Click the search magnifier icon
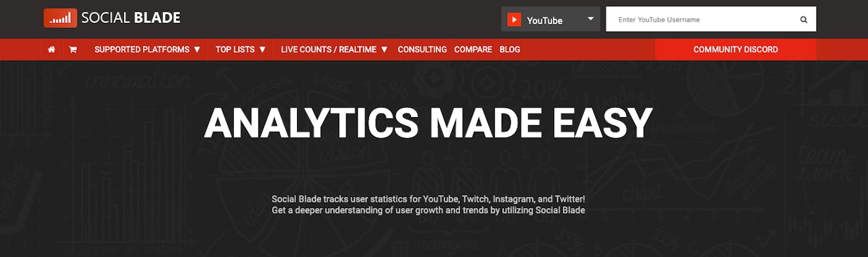Image resolution: width=868 pixels, height=257 pixels. [x=804, y=20]
